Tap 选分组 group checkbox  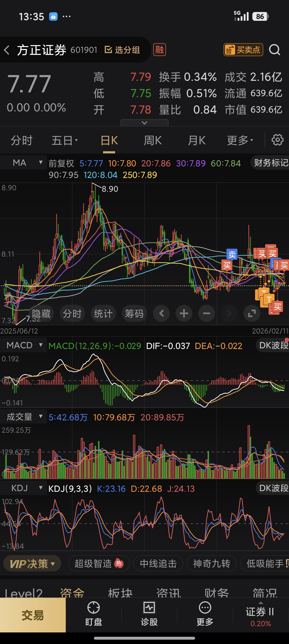(x=122, y=50)
